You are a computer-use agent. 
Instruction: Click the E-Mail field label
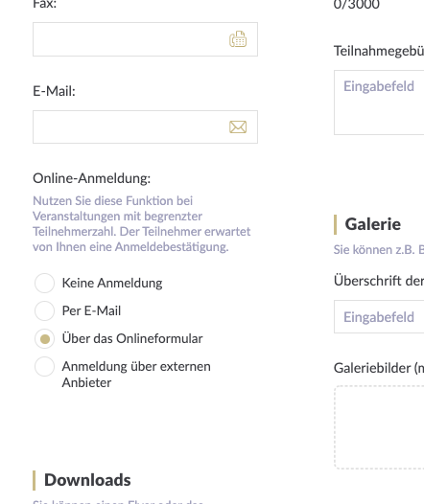tap(54, 91)
